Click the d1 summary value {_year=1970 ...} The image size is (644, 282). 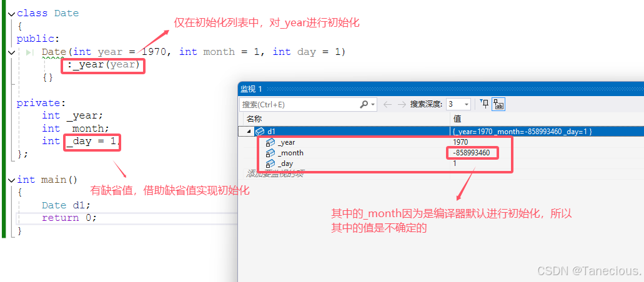pos(522,132)
